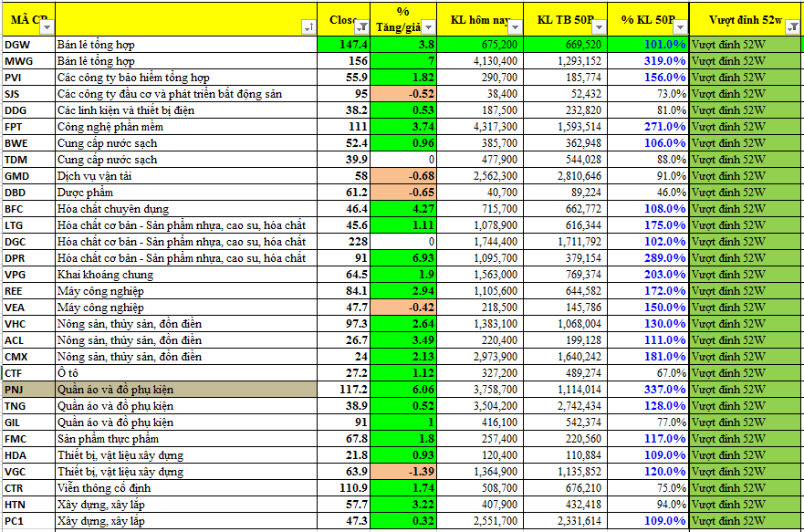Open the sort dropdown of the industry column
804x532 pixels.
pyautogui.click(x=308, y=27)
